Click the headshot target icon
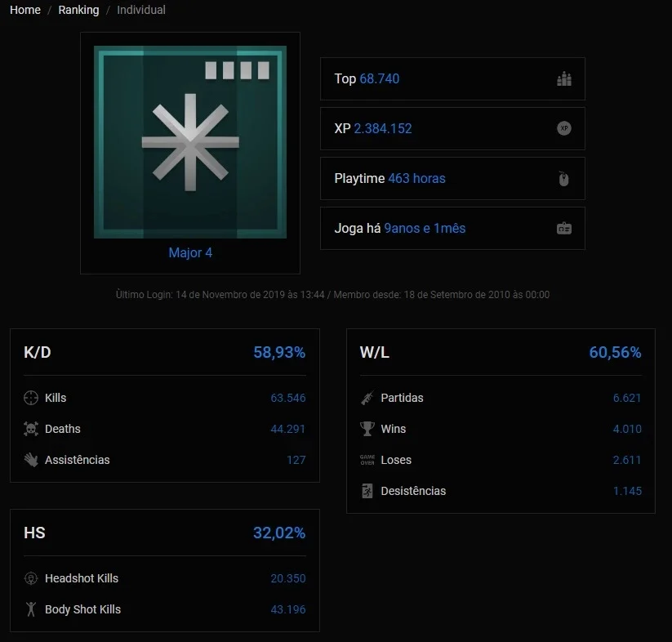 31,578
